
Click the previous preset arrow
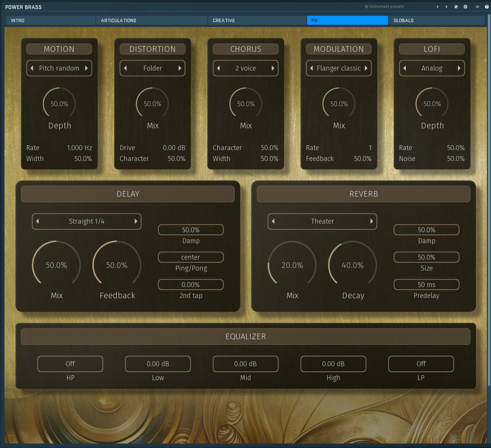click(x=437, y=6)
